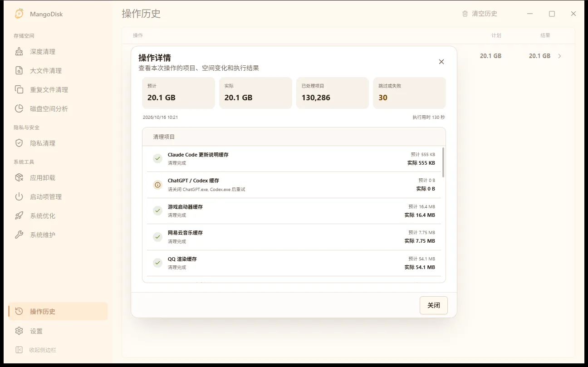
Task: Select the 网易云音乐缓存 row title
Action: pos(185,233)
